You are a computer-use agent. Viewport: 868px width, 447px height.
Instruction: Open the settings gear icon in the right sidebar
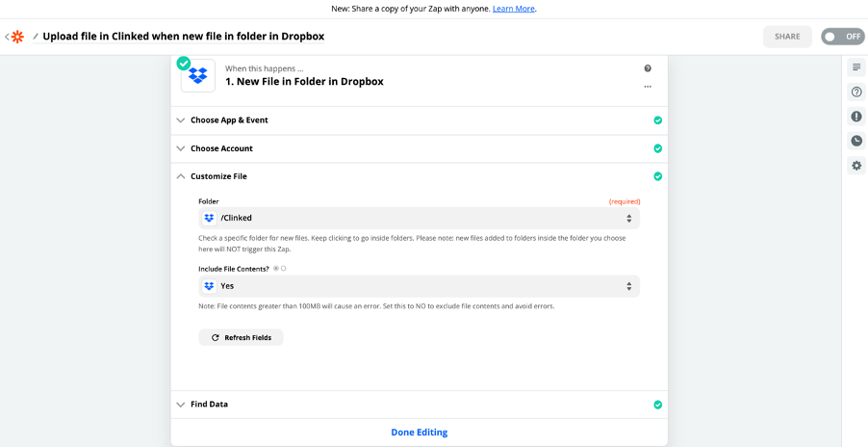pyautogui.click(x=856, y=165)
